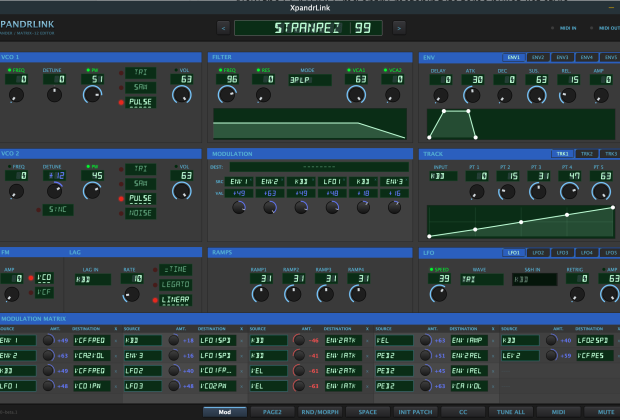Select VCO as FM destination

[44, 278]
